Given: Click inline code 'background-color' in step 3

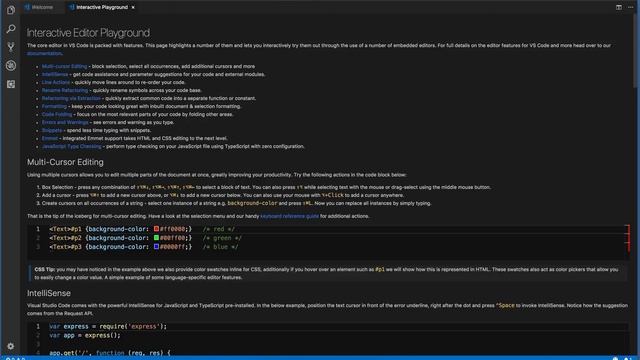Looking at the screenshot, I should pyautogui.click(x=252, y=203).
